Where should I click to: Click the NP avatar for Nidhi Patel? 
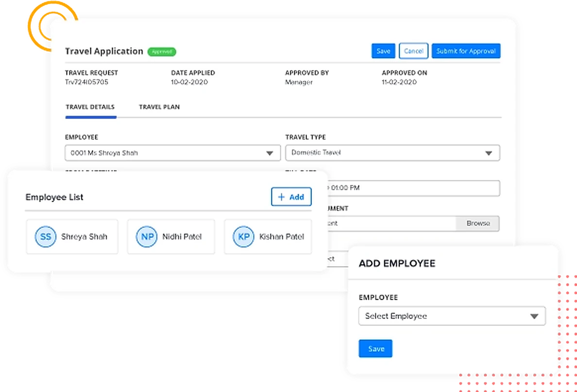click(147, 237)
